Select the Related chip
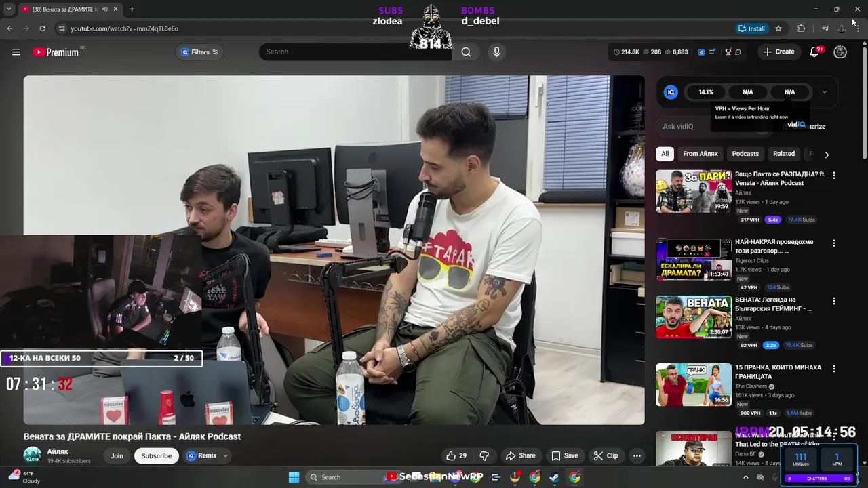This screenshot has height=488, width=868. pos(784,154)
